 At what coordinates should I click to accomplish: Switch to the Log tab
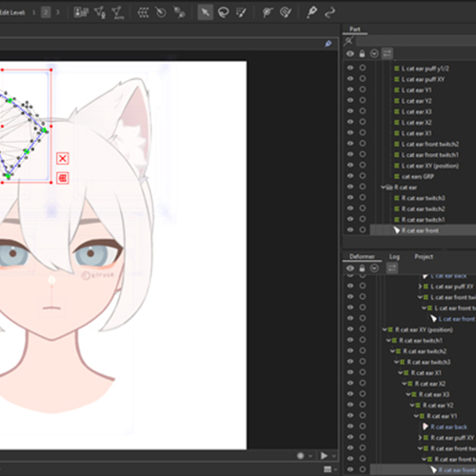(394, 256)
